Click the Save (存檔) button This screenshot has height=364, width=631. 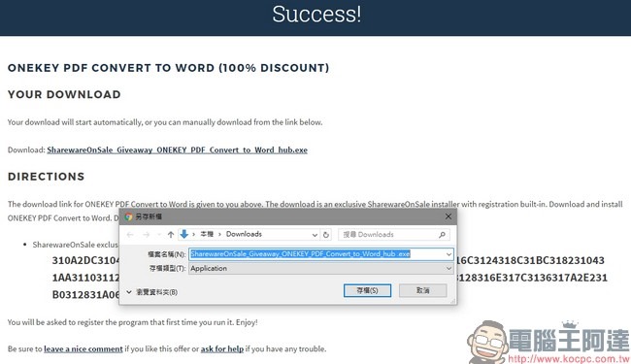tap(367, 290)
